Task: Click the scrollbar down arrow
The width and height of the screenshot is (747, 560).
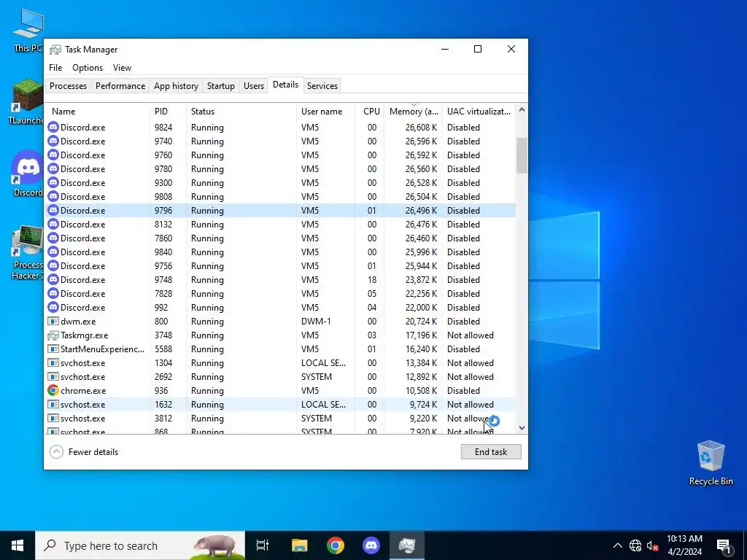Action: click(x=522, y=427)
